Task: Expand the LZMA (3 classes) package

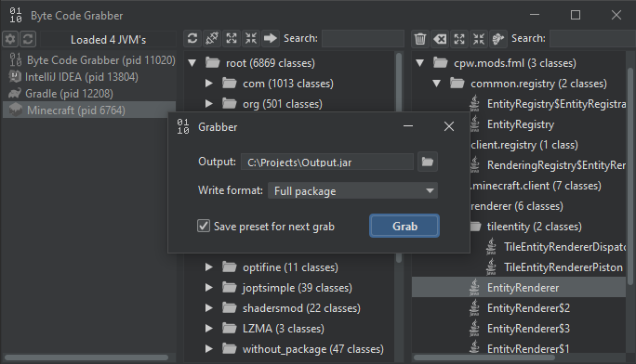Action: click(x=209, y=329)
